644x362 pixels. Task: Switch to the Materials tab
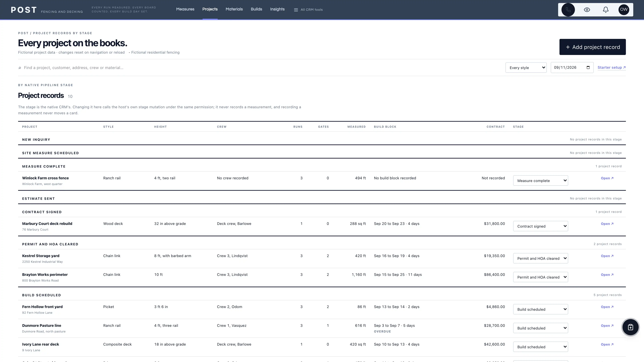click(234, 9)
